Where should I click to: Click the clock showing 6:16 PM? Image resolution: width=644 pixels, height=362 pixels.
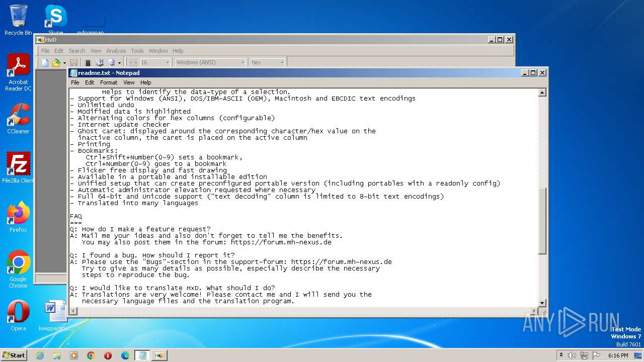pos(618,355)
